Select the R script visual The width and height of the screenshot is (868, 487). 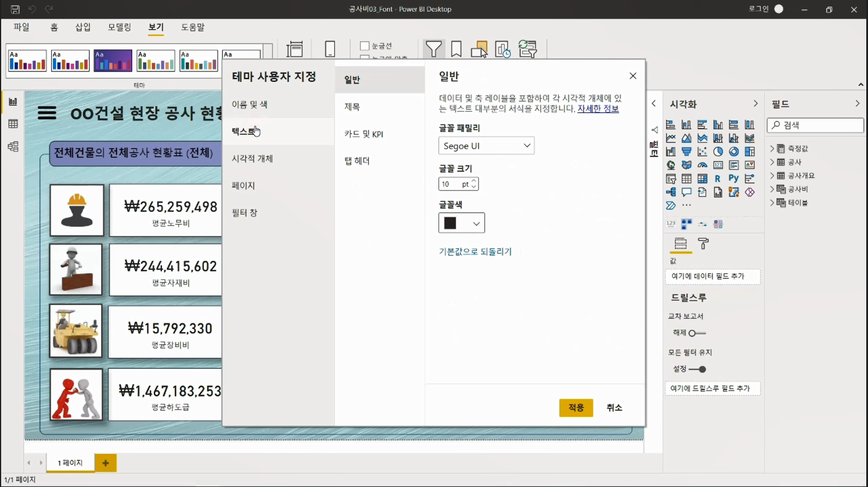718,178
